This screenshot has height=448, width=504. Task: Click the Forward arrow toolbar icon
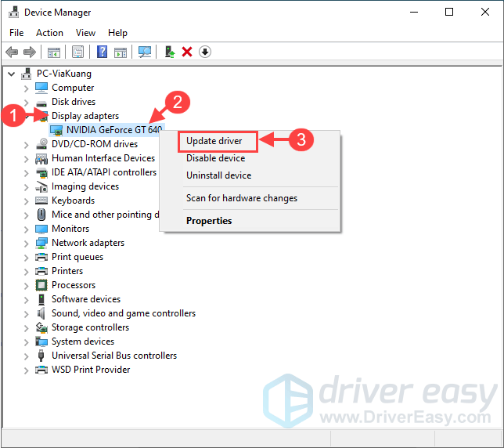pyautogui.click(x=30, y=52)
